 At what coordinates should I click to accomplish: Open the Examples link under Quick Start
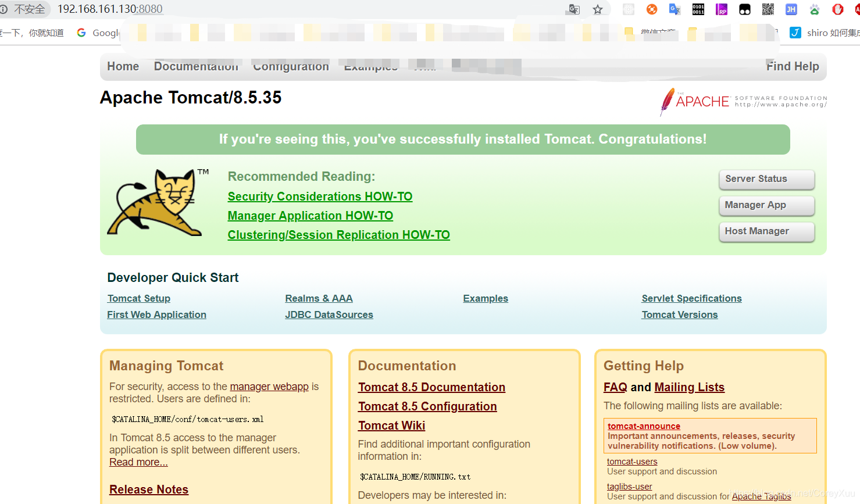click(486, 298)
